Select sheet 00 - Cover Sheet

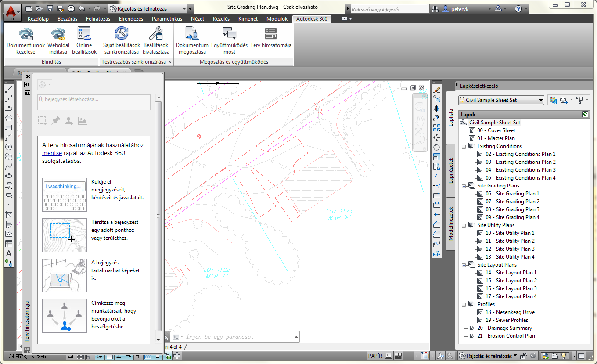[496, 130]
